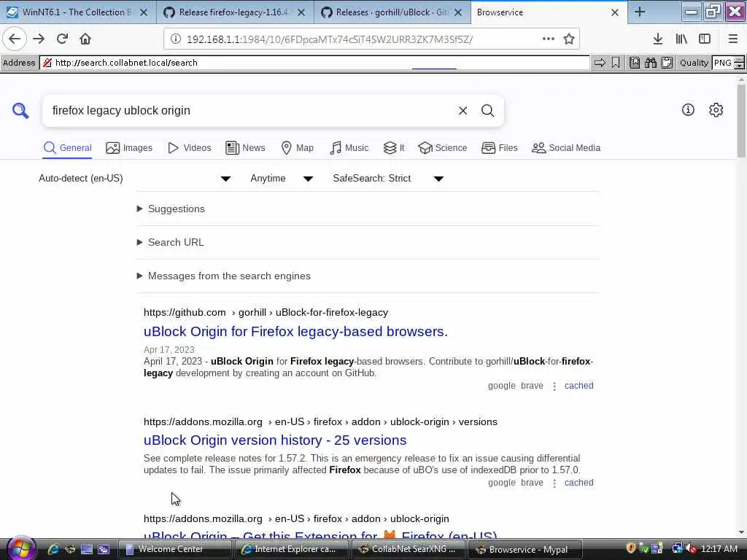Open a new browser tab with plus
The height and width of the screenshot is (560, 747).
pyautogui.click(x=640, y=12)
